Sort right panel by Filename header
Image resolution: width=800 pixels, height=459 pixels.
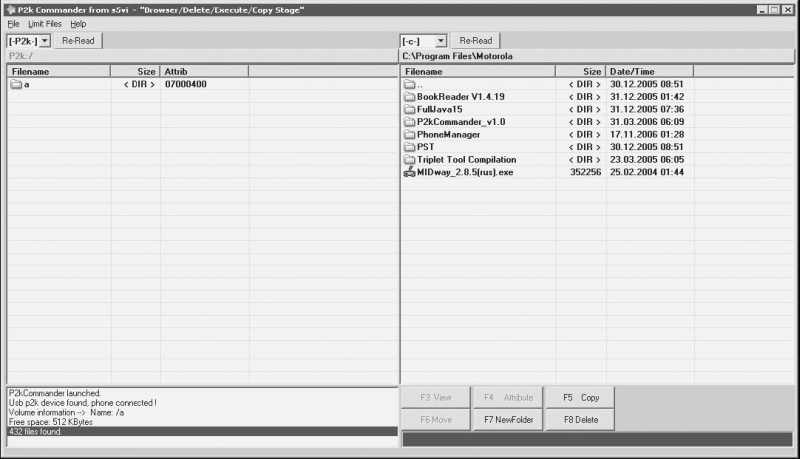point(479,71)
